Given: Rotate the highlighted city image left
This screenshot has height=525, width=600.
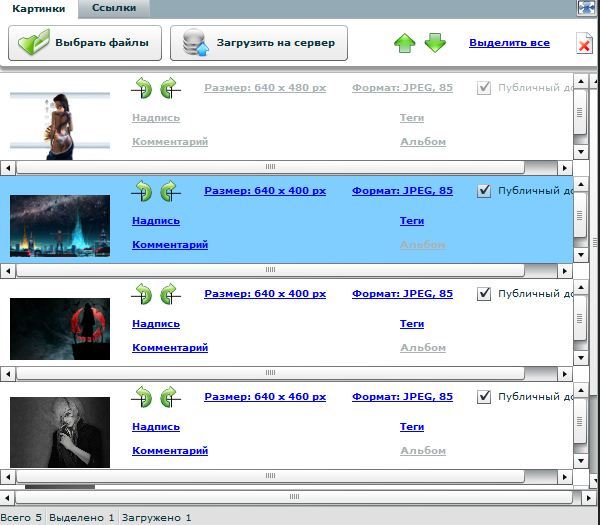Looking at the screenshot, I should [x=142, y=191].
